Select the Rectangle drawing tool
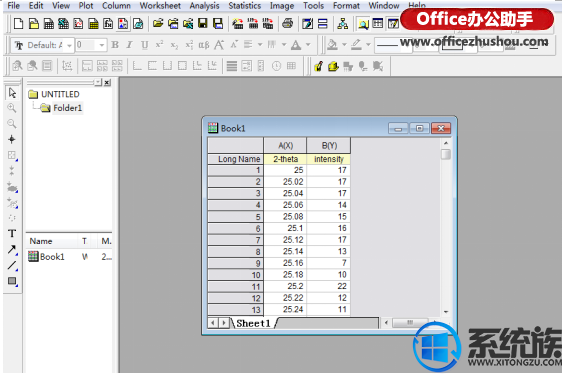The height and width of the screenshot is (375, 562). click(12, 281)
